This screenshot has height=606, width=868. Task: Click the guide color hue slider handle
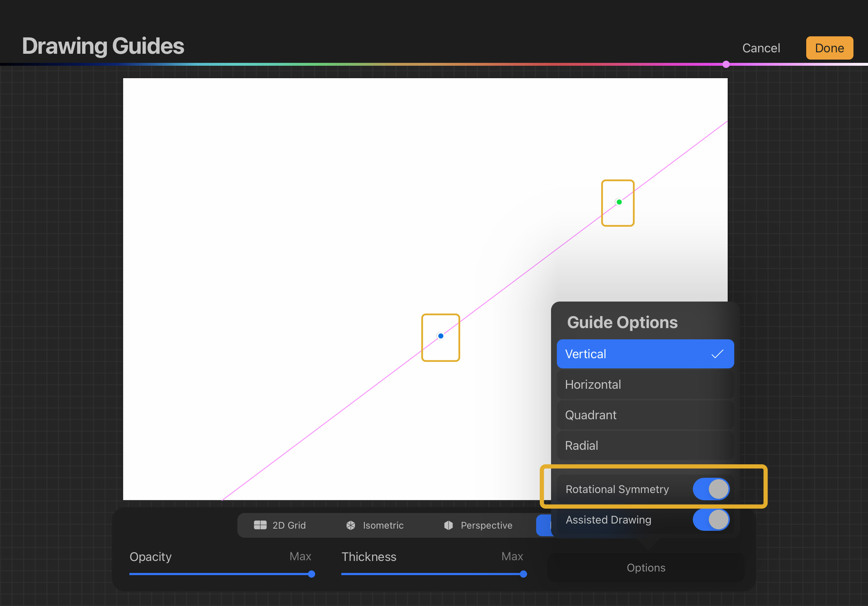tap(726, 64)
